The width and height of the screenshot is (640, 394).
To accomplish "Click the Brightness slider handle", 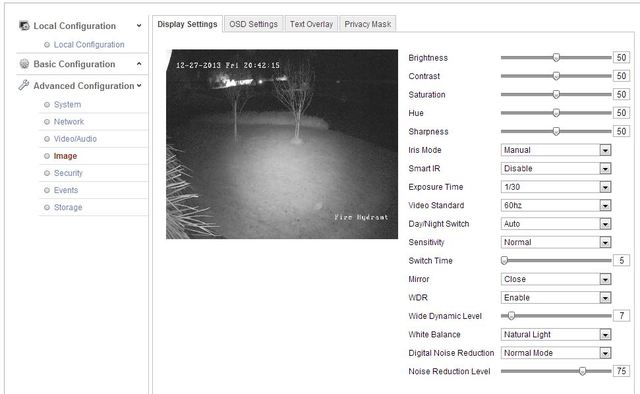I will [556, 58].
